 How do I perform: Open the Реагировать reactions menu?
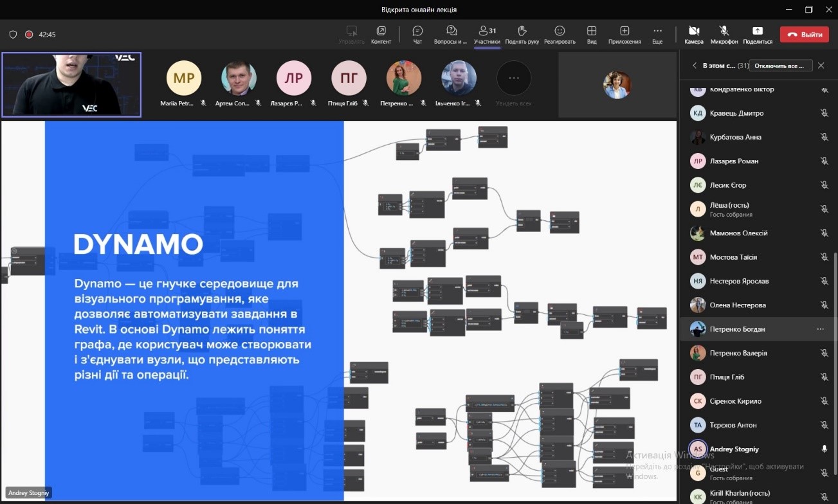click(x=560, y=35)
